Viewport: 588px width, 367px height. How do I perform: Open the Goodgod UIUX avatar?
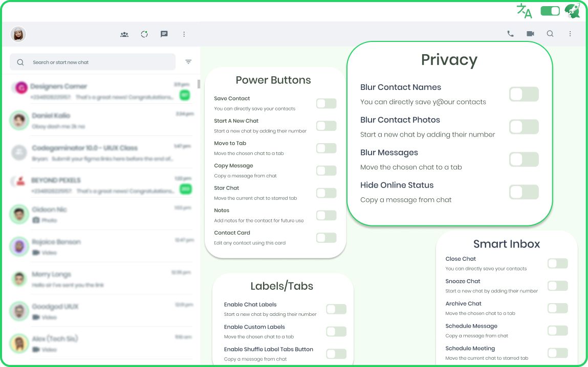19,311
